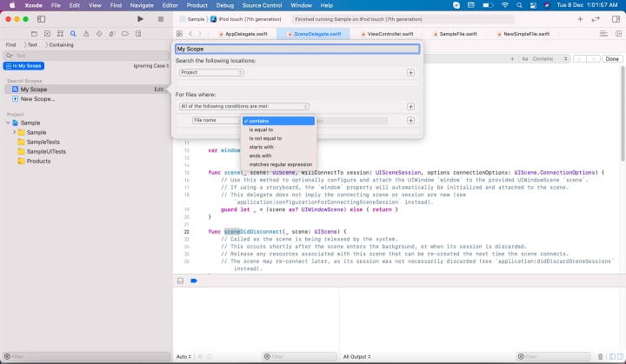Choose 'is not equal to' option

[x=278, y=138]
